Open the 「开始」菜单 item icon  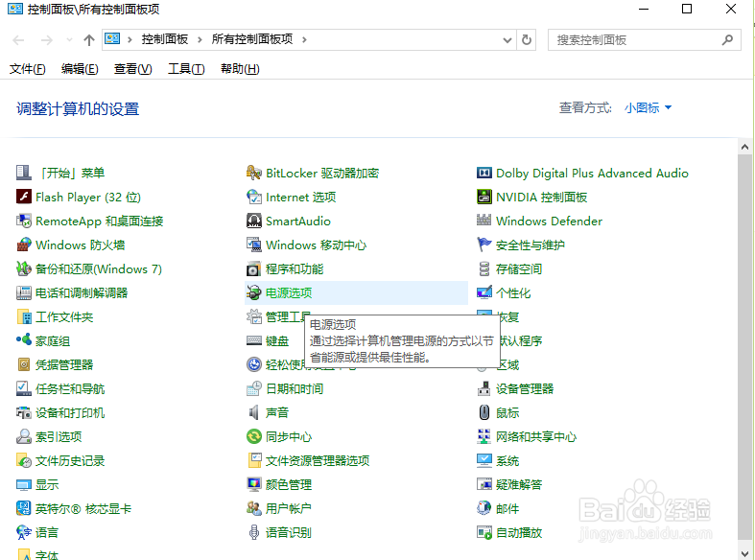pyautogui.click(x=24, y=173)
